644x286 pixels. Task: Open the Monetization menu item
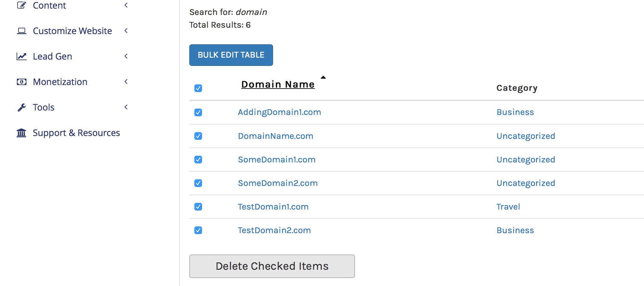tap(60, 82)
